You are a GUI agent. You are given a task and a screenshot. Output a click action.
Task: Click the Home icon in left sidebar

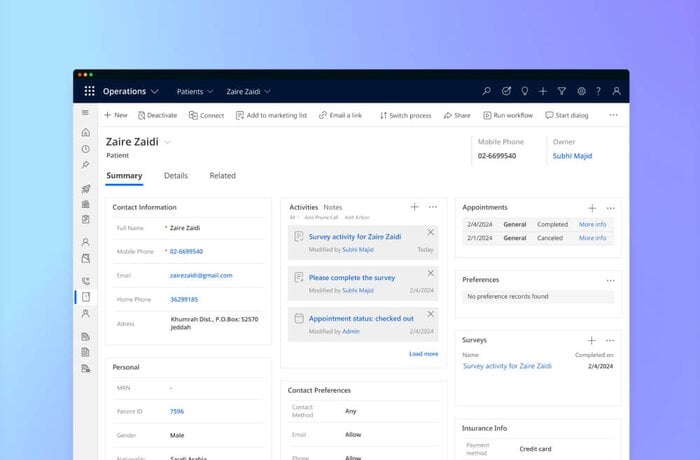(86, 132)
